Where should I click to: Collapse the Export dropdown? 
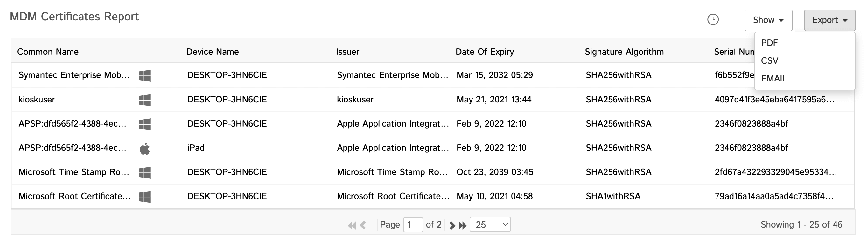(x=829, y=20)
